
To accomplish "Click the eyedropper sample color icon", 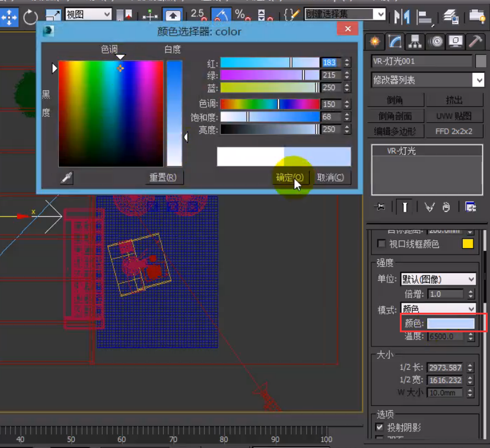I will (66, 177).
